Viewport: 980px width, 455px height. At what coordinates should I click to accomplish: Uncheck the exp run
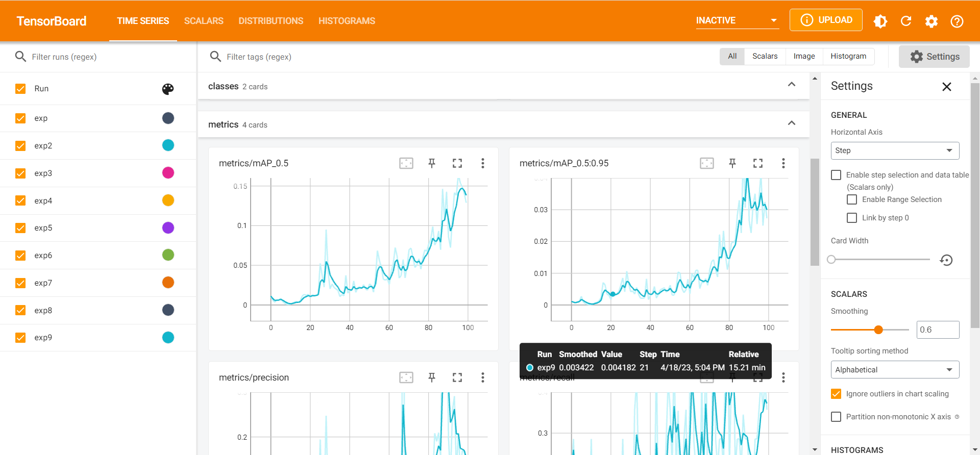click(x=20, y=118)
